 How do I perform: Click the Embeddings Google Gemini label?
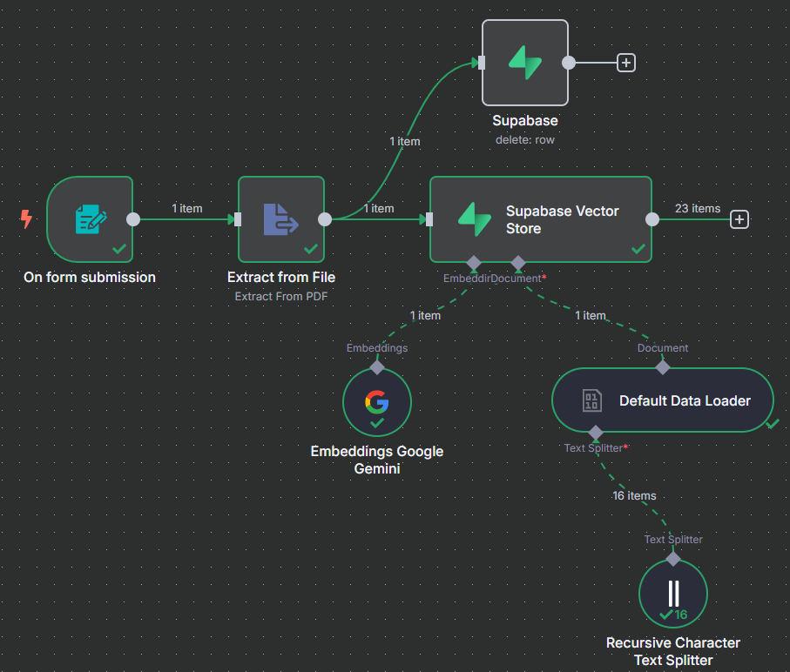click(377, 460)
